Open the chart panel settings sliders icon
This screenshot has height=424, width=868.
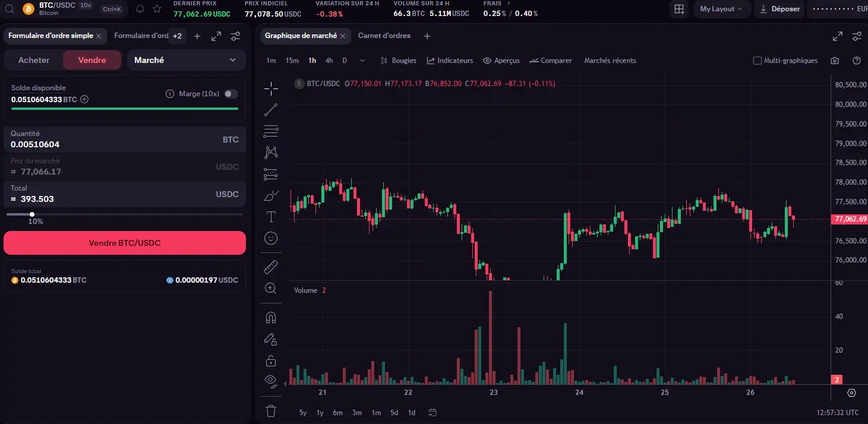coord(857,36)
